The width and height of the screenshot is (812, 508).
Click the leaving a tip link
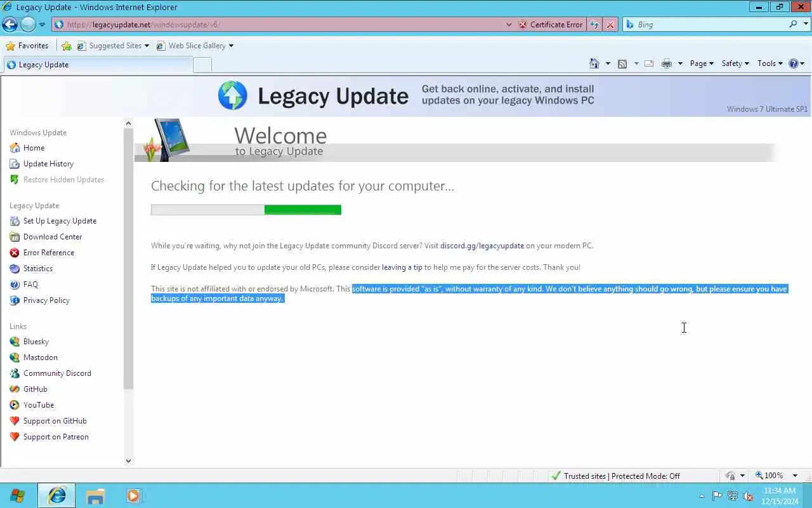(x=402, y=267)
